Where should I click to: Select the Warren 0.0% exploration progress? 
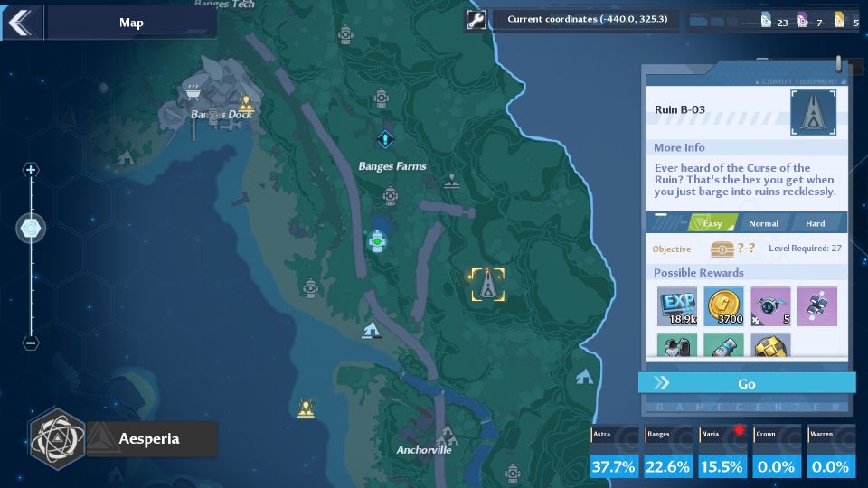[830, 451]
